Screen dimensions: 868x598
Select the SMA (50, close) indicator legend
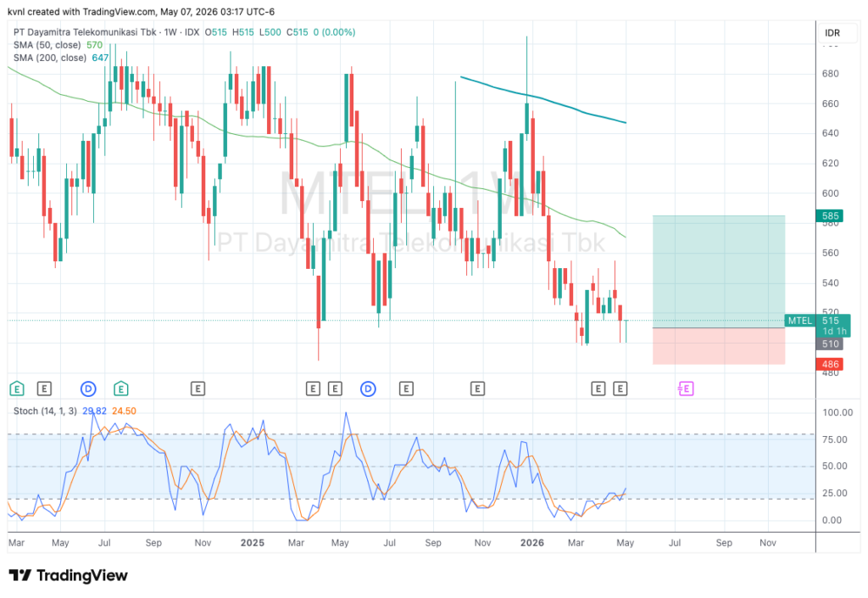[x=47, y=45]
